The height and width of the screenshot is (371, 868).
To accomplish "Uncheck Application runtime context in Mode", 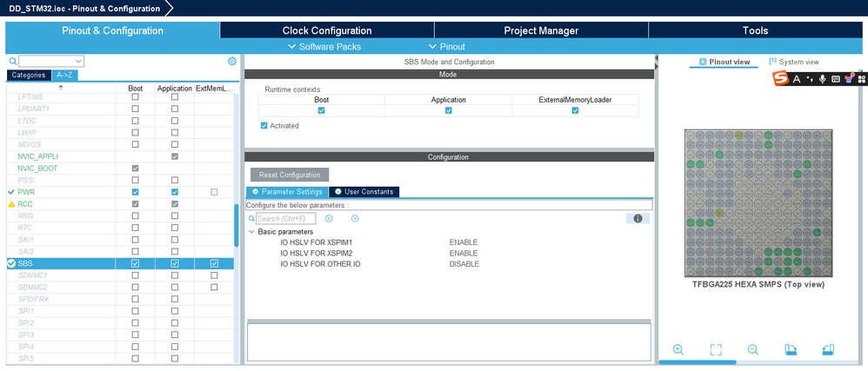I will click(x=449, y=110).
